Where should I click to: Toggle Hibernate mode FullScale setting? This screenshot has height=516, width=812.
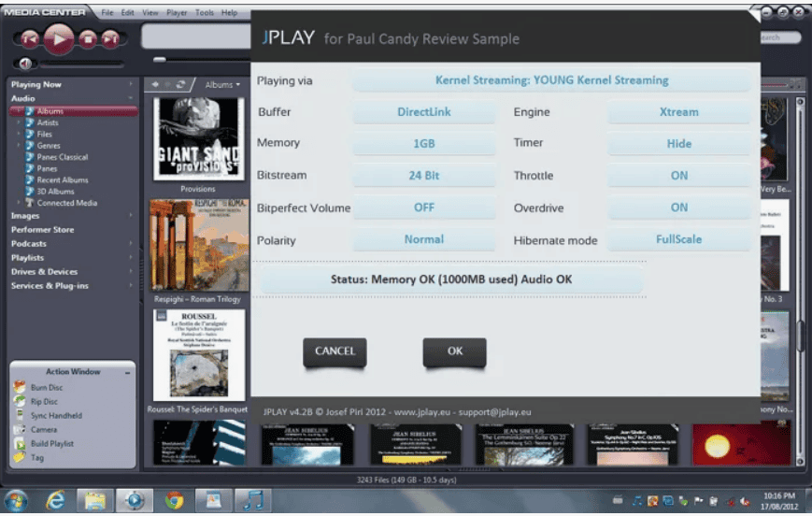[679, 239]
